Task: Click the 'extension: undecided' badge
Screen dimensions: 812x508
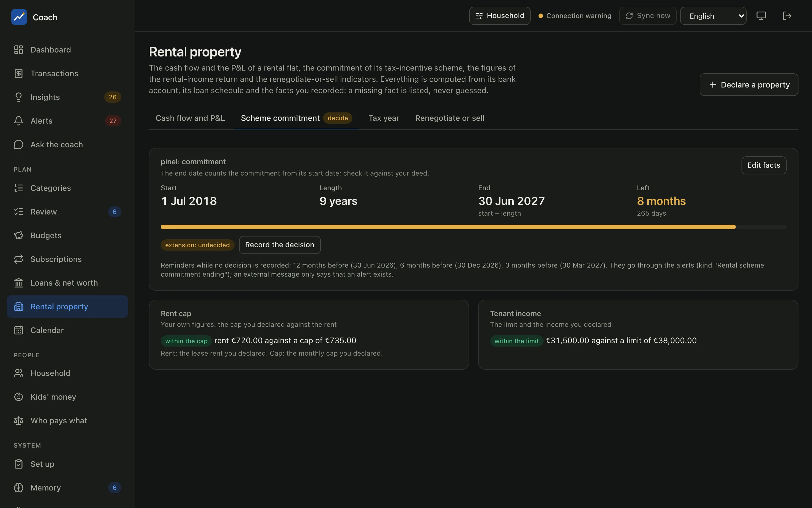Action: point(197,245)
